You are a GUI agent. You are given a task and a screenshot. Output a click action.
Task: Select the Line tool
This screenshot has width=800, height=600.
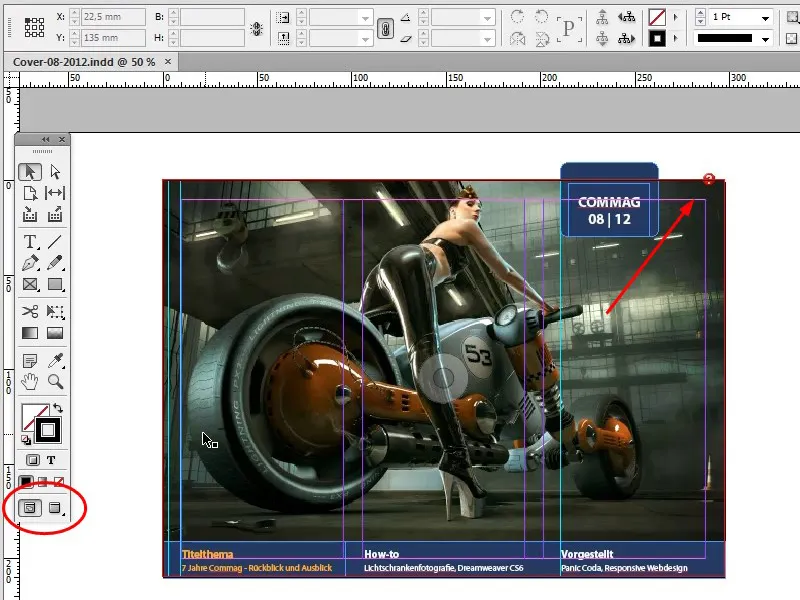55,241
